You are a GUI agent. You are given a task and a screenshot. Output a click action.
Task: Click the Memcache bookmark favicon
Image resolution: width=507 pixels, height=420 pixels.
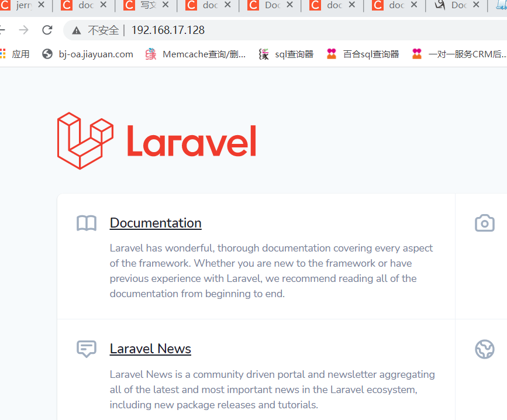click(x=151, y=54)
